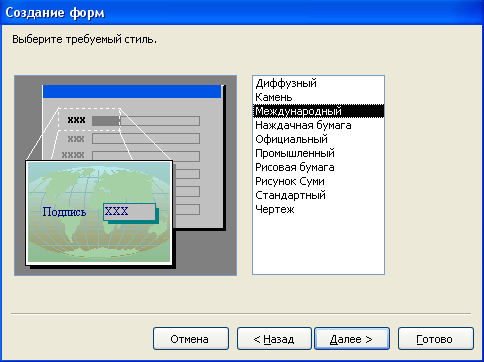The image size is (484, 362).
Task: Finish the wizard with Готово
Action: [436, 339]
